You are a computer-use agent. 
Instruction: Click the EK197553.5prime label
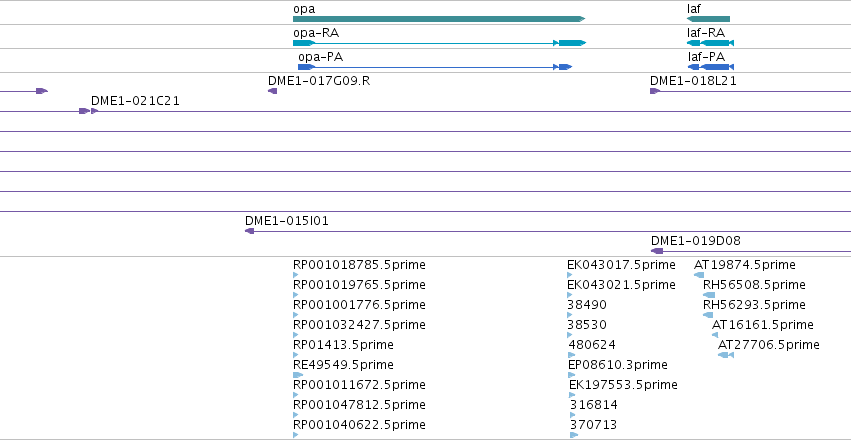pyautogui.click(x=624, y=385)
